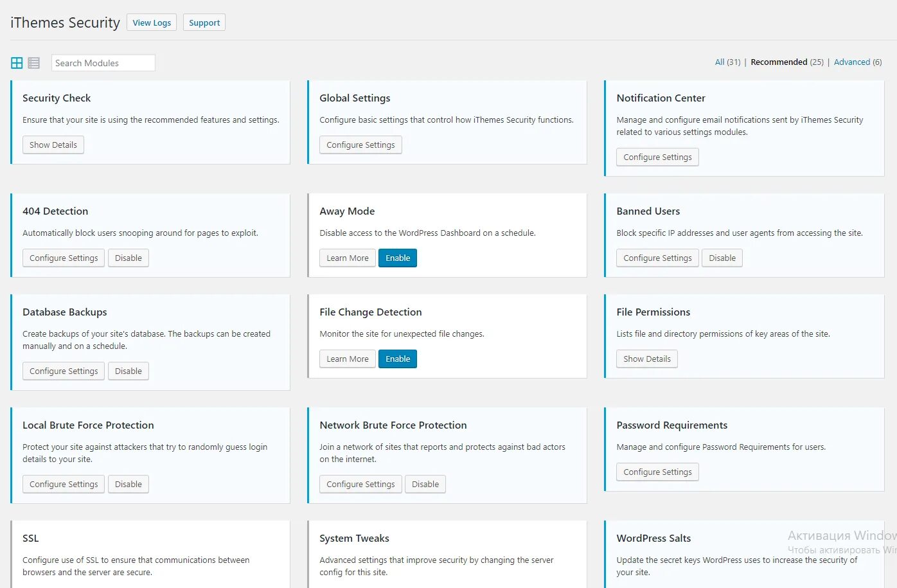Click the 'Disable access to the WordPress Dashboard' description

click(x=427, y=233)
